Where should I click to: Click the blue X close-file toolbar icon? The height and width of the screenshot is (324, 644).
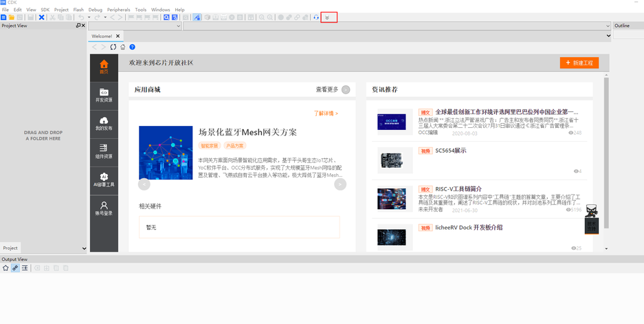pyautogui.click(x=41, y=17)
